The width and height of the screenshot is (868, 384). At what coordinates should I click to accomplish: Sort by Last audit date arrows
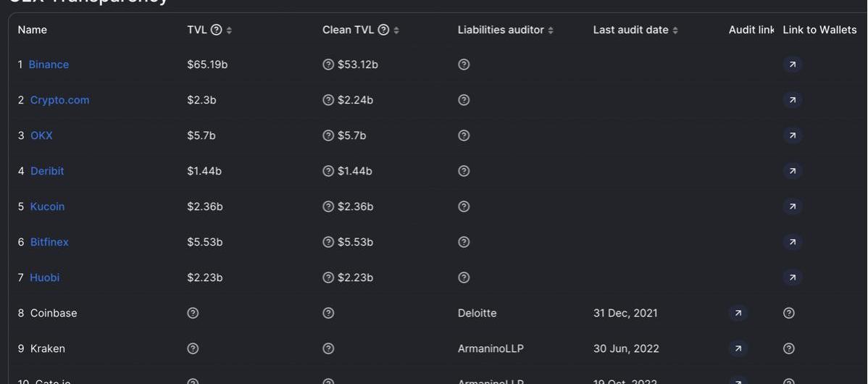pyautogui.click(x=675, y=30)
